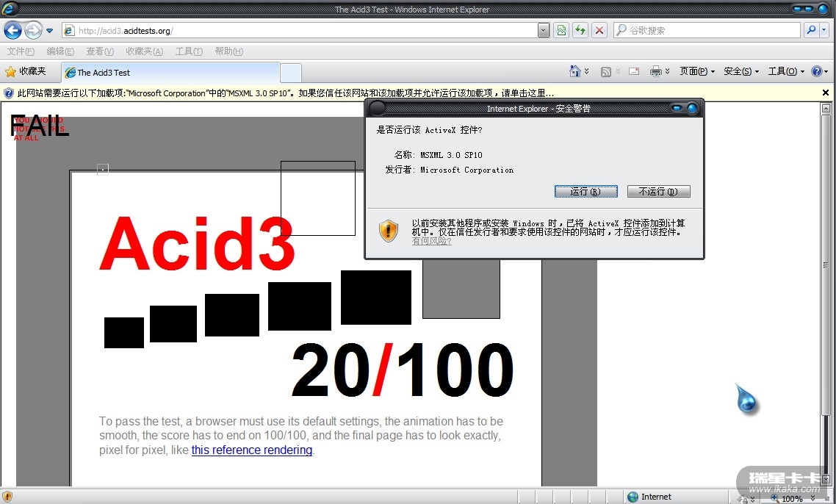
Task: Click the Home page icon
Action: coord(574,71)
